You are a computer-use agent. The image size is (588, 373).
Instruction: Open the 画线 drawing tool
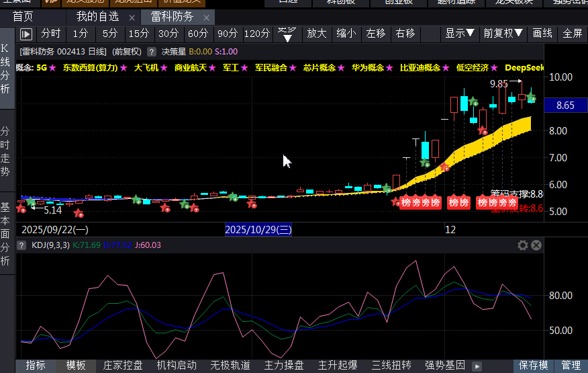[542, 34]
